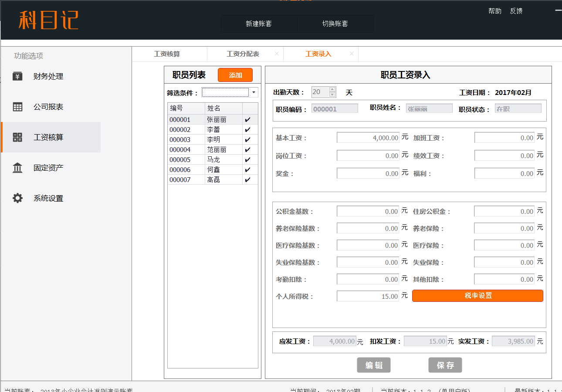
Task: Click the 基本工资 amount field
Action: coord(368,138)
